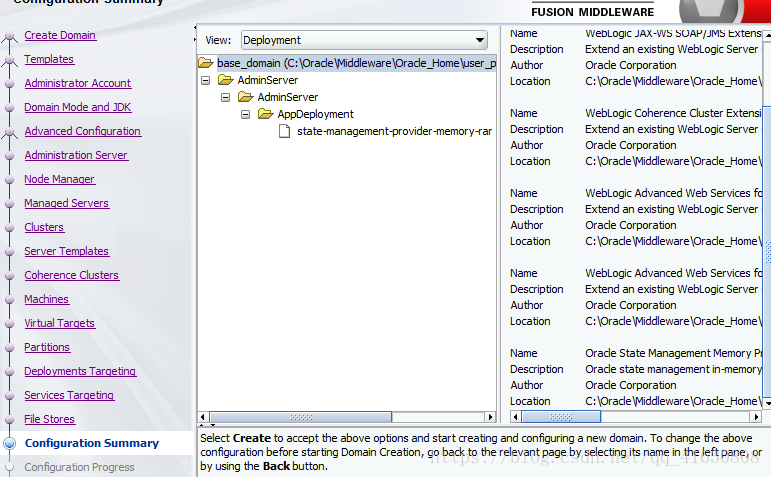Open Node Manager step
Image resolution: width=771 pixels, height=477 pixels.
tap(59, 179)
